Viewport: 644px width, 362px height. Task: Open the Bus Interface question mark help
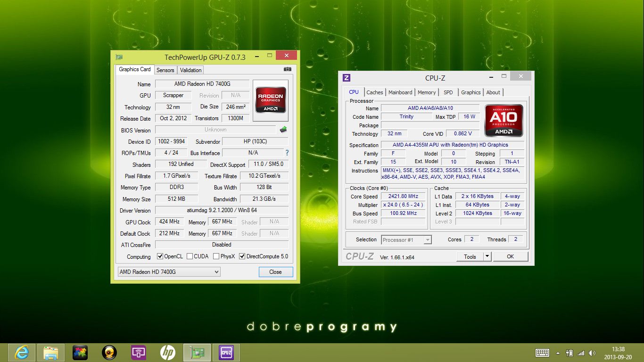click(x=287, y=153)
